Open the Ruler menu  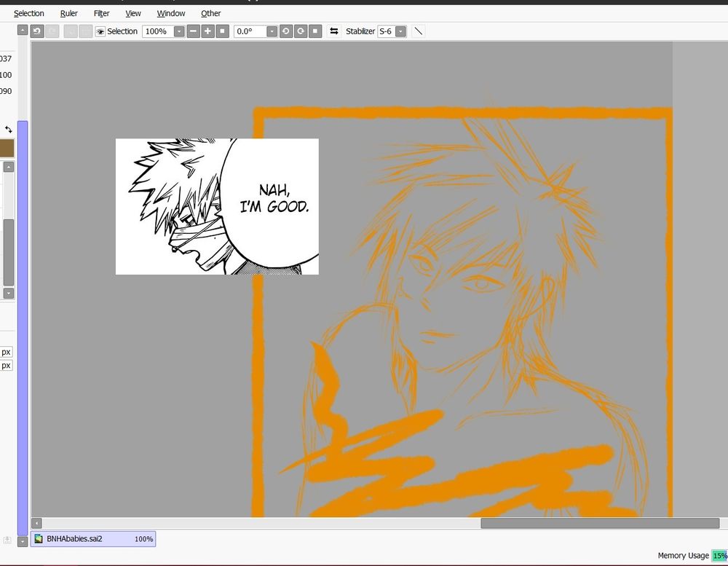tap(68, 13)
